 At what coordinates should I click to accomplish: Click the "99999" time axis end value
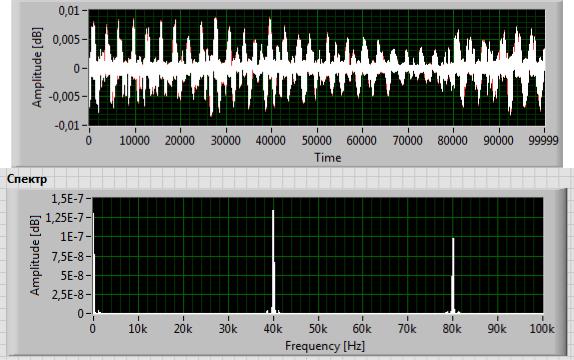(x=543, y=140)
